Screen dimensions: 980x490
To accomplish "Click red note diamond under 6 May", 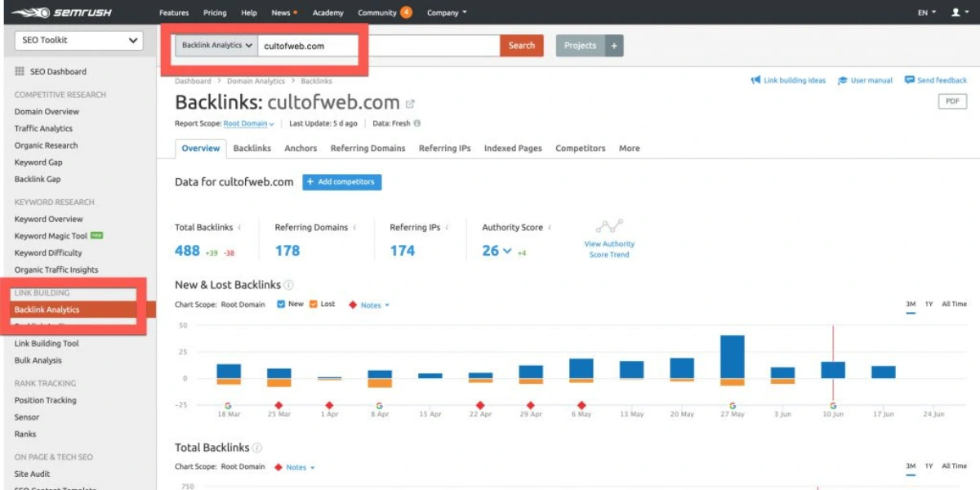I will (581, 405).
